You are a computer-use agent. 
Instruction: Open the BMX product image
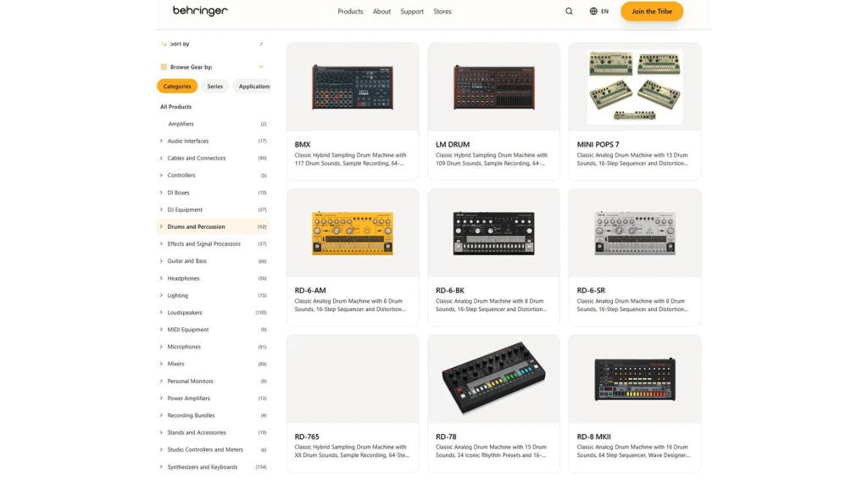pyautogui.click(x=353, y=87)
